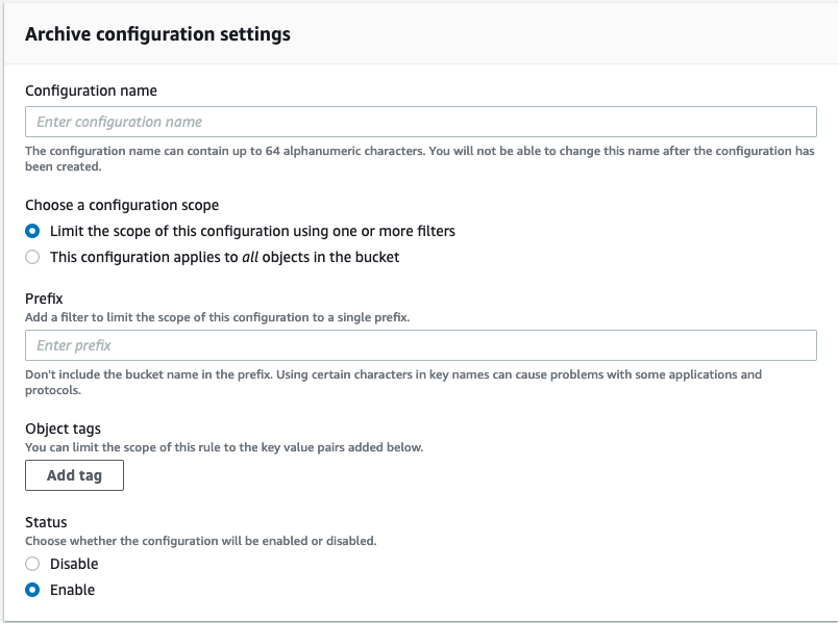Choose the Enable status option
839x625 pixels.
[31, 589]
